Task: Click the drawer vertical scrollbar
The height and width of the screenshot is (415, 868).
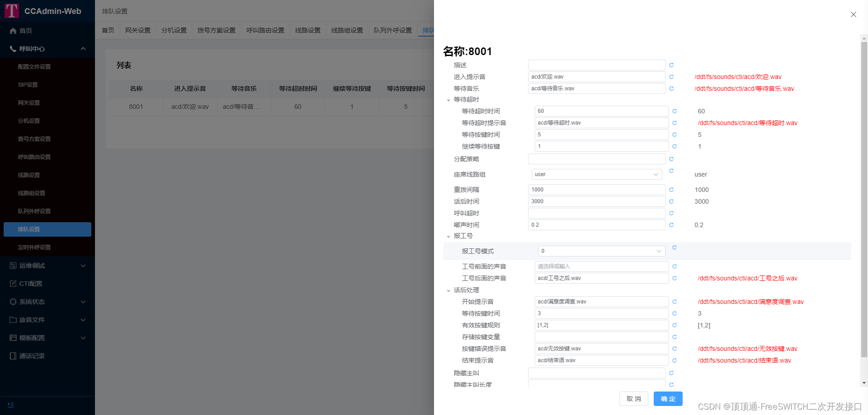Action: click(864, 200)
